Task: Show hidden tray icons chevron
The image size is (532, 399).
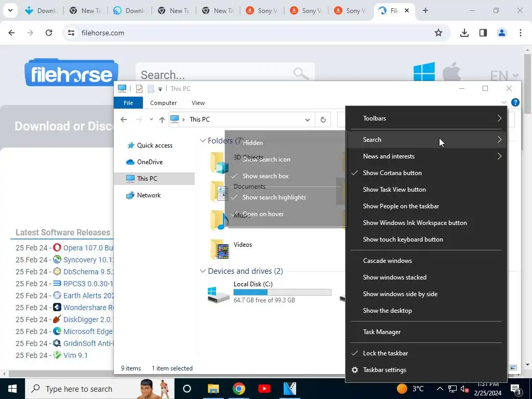Action: (440, 389)
